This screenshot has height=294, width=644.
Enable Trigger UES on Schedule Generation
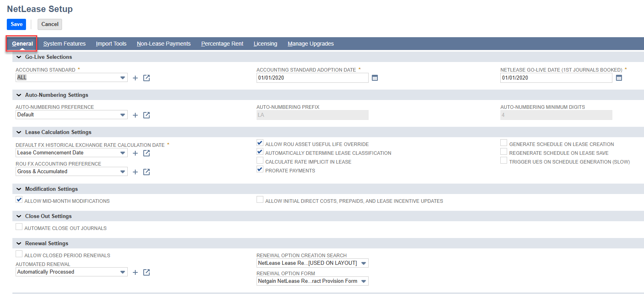504,160
